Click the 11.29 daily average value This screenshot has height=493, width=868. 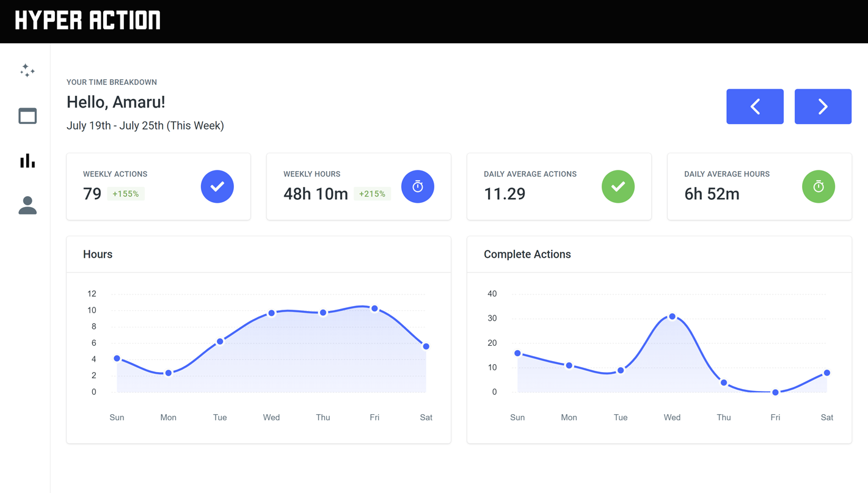(x=505, y=194)
